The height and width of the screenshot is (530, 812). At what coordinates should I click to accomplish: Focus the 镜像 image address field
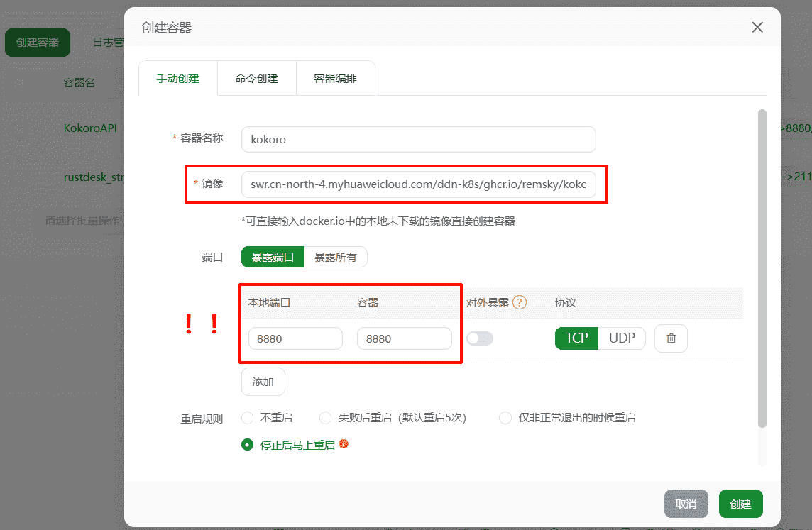[419, 184]
